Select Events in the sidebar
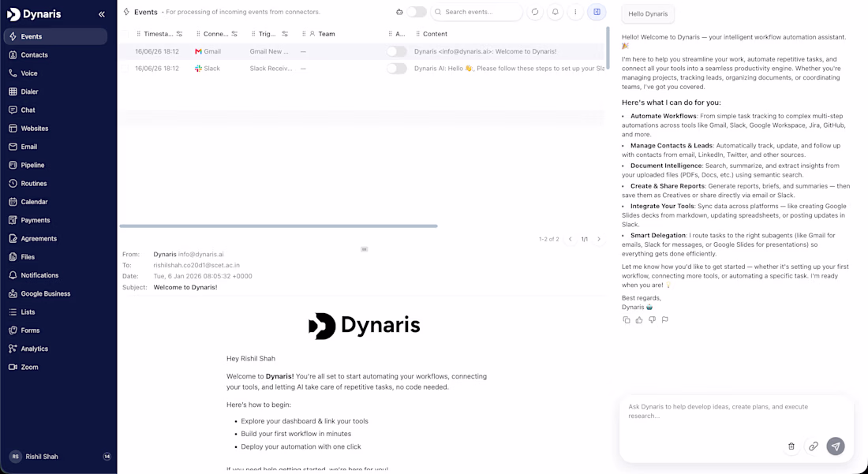Screen dimensions: 868x474 point(55,36)
